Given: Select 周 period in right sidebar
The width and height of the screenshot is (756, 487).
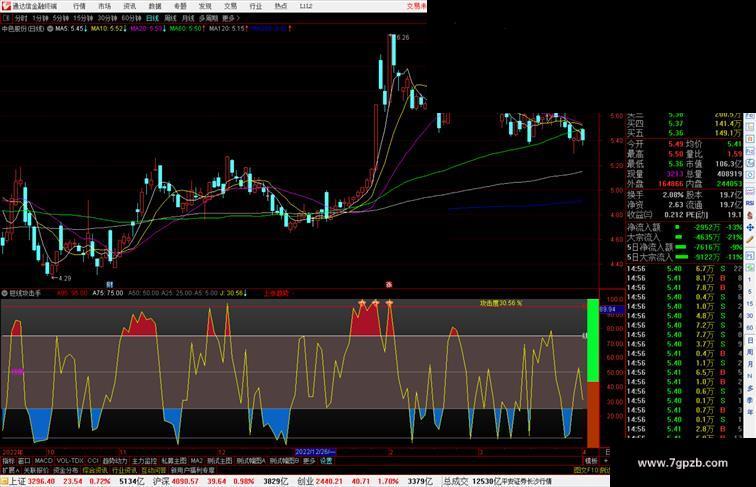Looking at the screenshot, I should pyautogui.click(x=750, y=352).
